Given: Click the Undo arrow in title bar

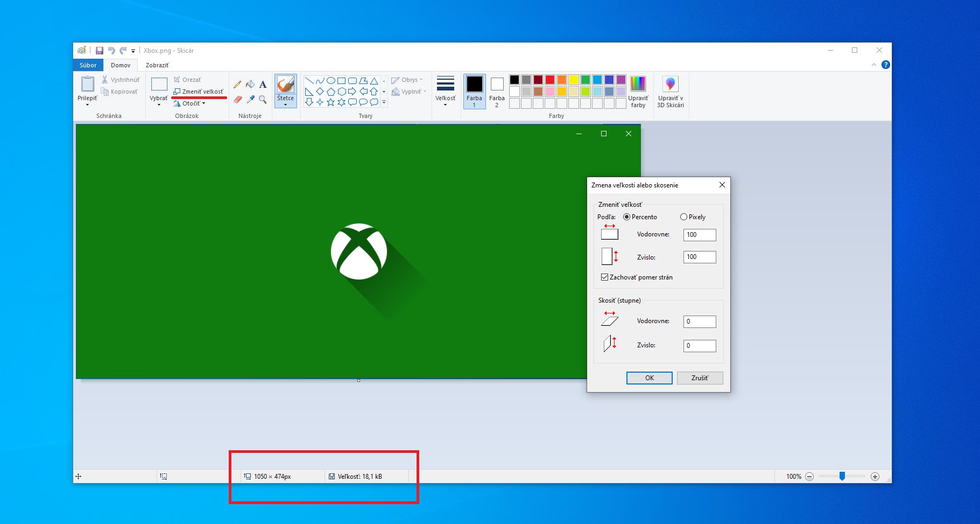Looking at the screenshot, I should point(111,51).
